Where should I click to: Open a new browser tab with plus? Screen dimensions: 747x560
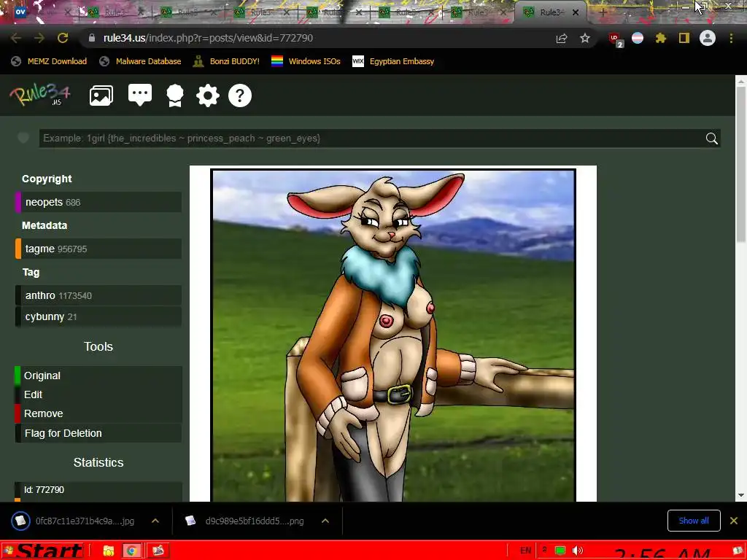coord(603,12)
